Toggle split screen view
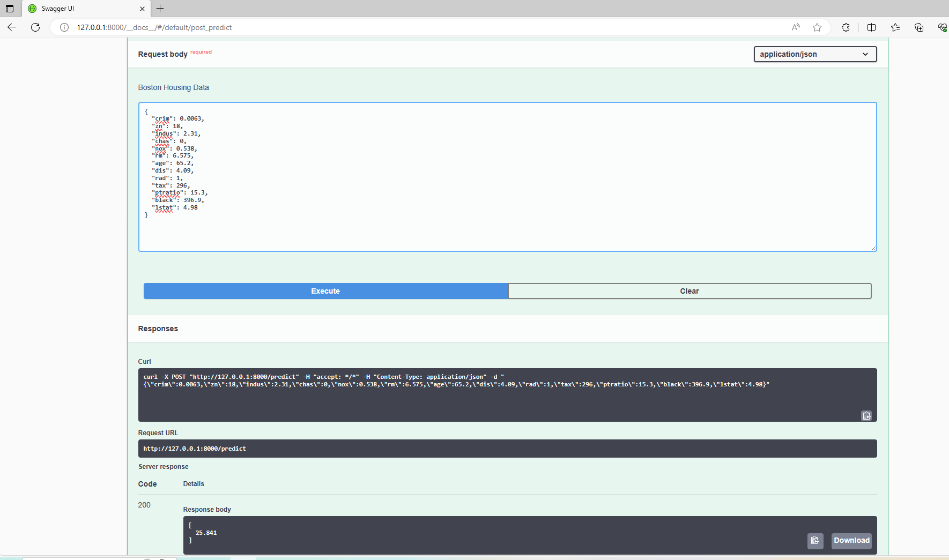 (x=871, y=27)
